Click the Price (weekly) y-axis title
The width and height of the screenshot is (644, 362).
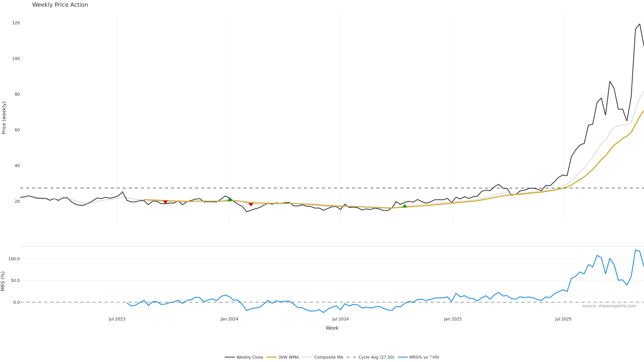pos(4,118)
